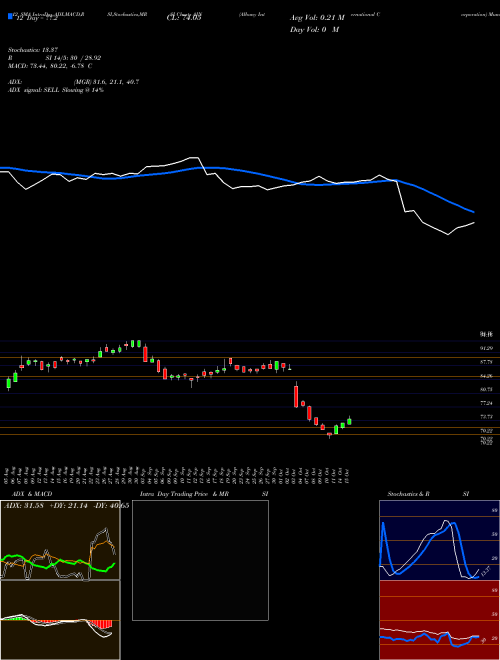
Task: Click the large red gap-down candle
Action: [x=296, y=396]
